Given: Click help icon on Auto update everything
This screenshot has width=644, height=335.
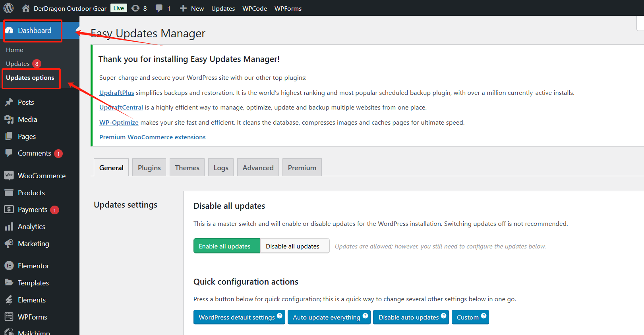Looking at the screenshot, I should (x=365, y=316).
